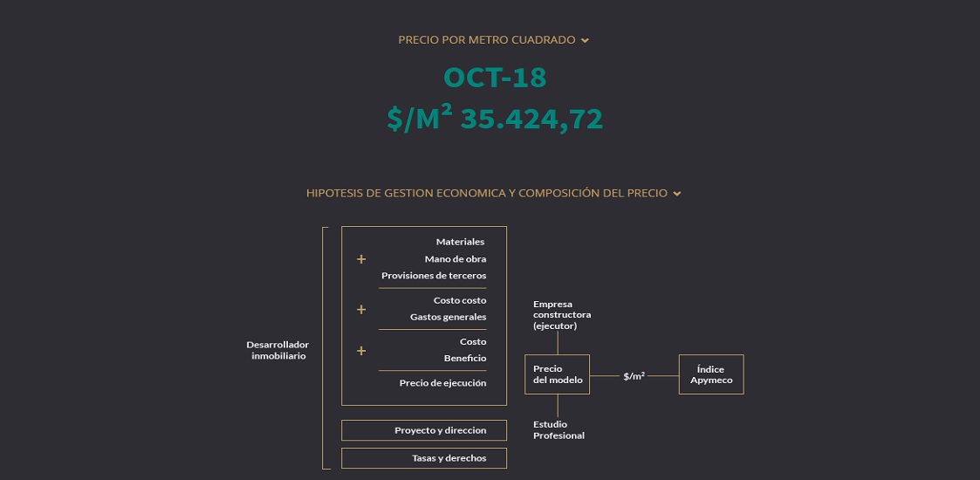The height and width of the screenshot is (480, 980).
Task: Click the plus icon beside Beneficio
Action: (360, 351)
